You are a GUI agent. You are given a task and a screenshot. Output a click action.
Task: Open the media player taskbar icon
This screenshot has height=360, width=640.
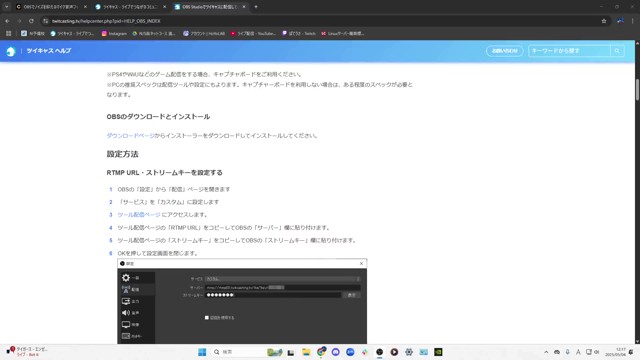[394, 352]
